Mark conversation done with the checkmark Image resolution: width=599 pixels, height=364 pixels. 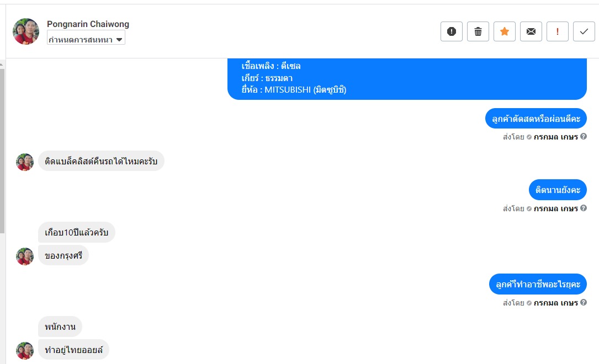point(584,31)
